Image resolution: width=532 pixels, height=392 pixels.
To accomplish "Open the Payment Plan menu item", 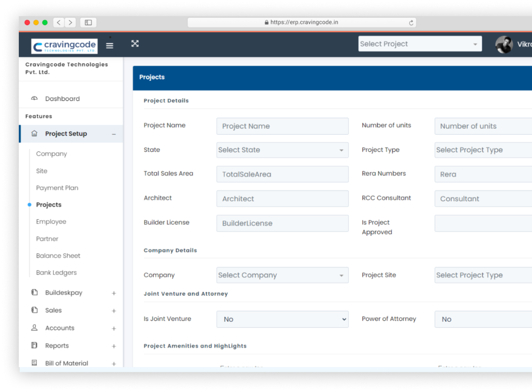I will pos(57,187).
